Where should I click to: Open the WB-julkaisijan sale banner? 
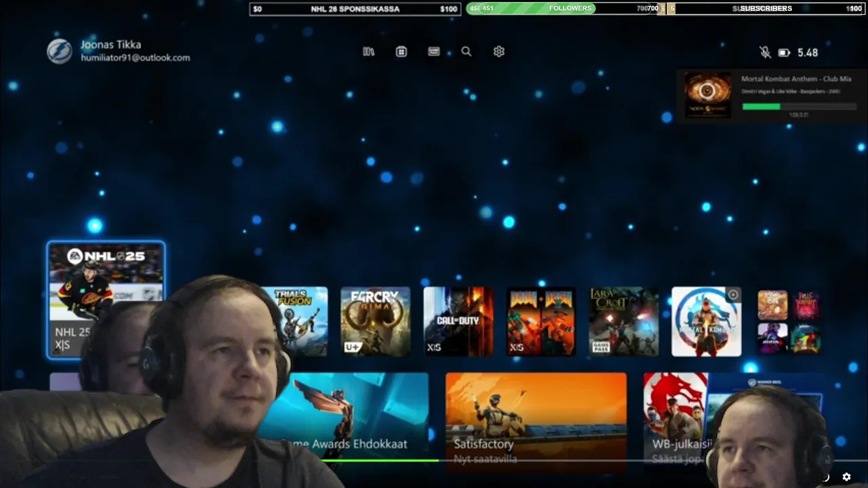click(x=732, y=422)
